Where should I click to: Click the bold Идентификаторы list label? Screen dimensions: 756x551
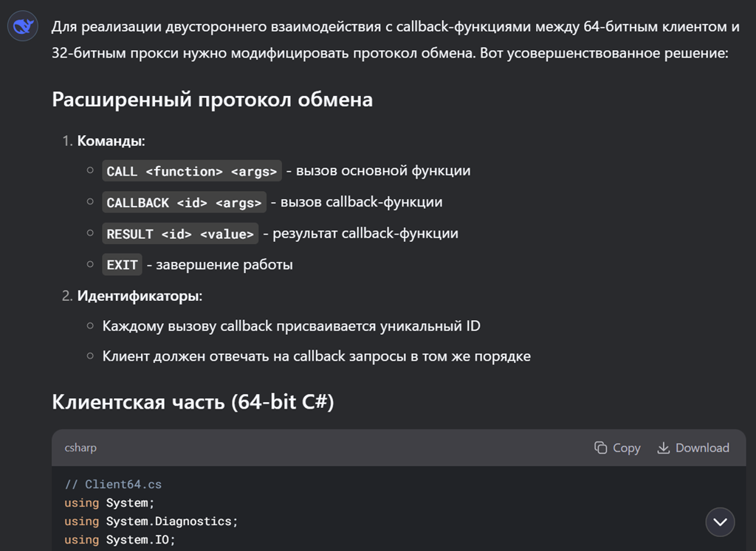click(140, 296)
